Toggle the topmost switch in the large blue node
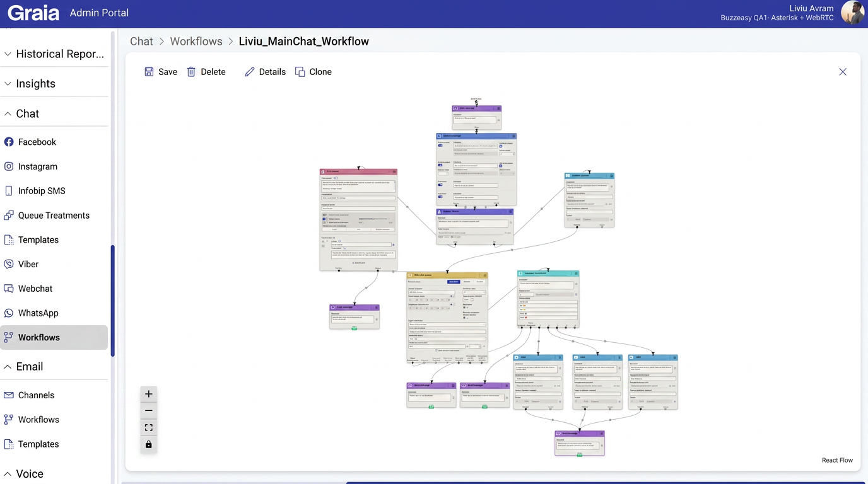The height and width of the screenshot is (484, 868). tap(440, 146)
